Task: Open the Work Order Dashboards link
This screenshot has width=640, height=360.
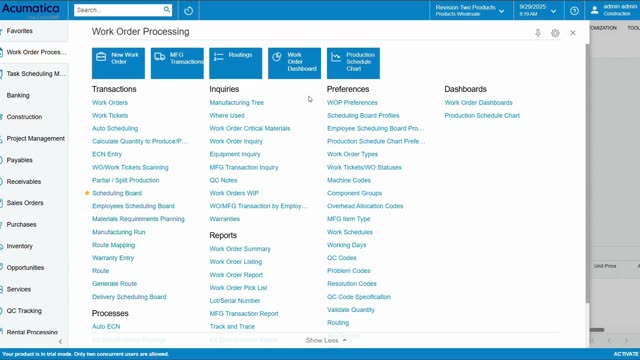Action: [478, 102]
